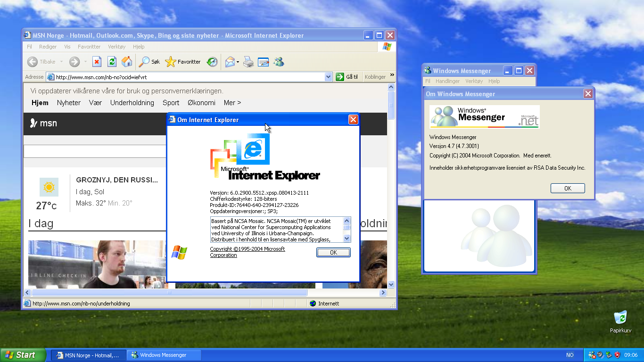The width and height of the screenshot is (644, 362).
Task: Expand the address bar URL dropdown
Action: (328, 76)
